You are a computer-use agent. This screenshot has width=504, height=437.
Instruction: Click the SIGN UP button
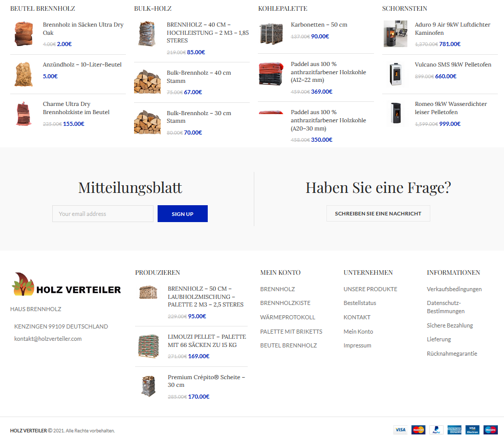coord(183,213)
